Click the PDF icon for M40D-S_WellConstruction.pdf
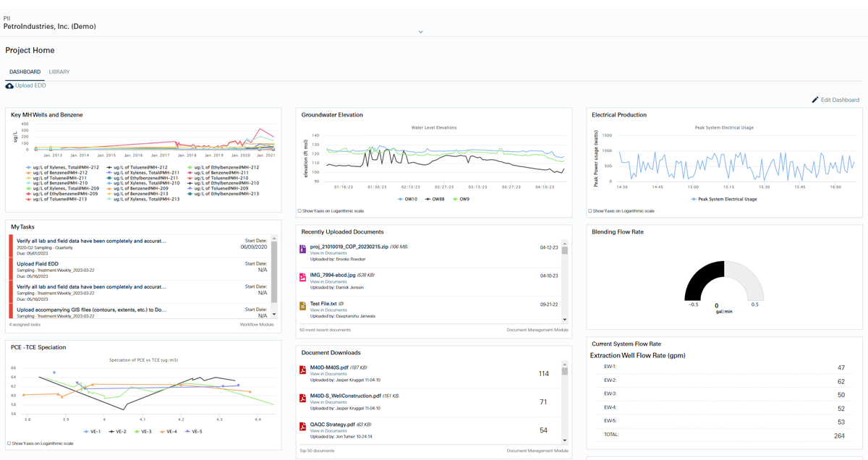The height and width of the screenshot is (460, 868). pos(303,399)
